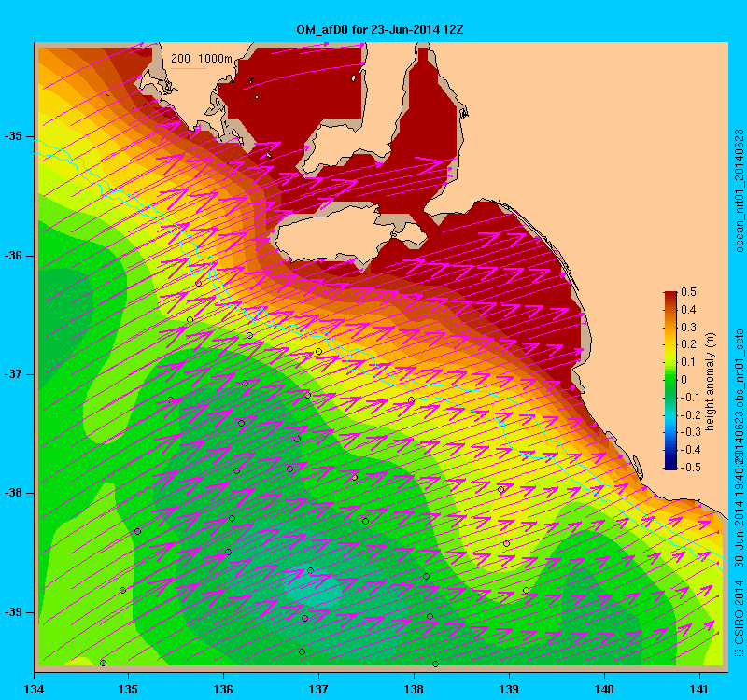
Task: Click the longitude label "138"
Action: point(414,689)
